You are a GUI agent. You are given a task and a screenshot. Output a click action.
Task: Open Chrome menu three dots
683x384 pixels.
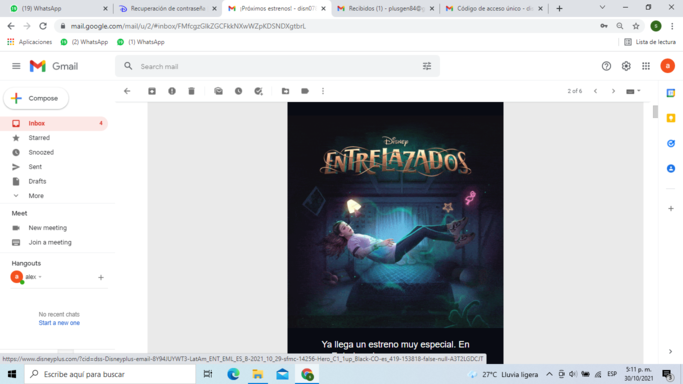point(672,26)
